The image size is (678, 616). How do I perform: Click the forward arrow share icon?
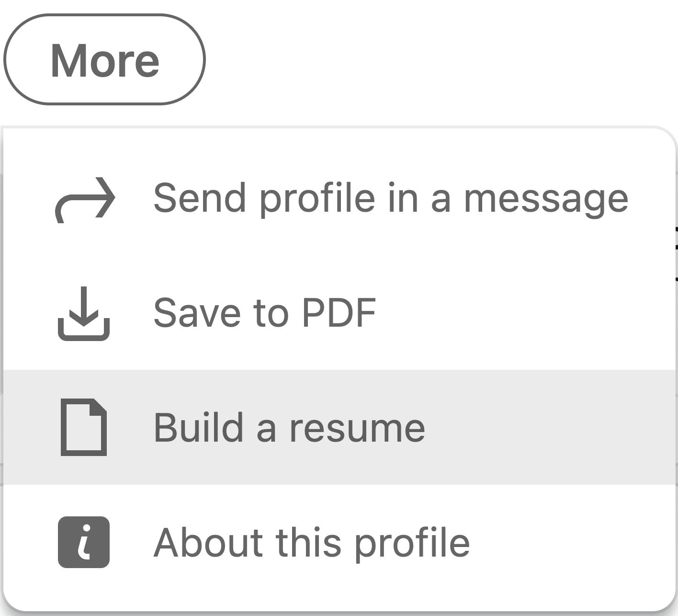point(85,199)
